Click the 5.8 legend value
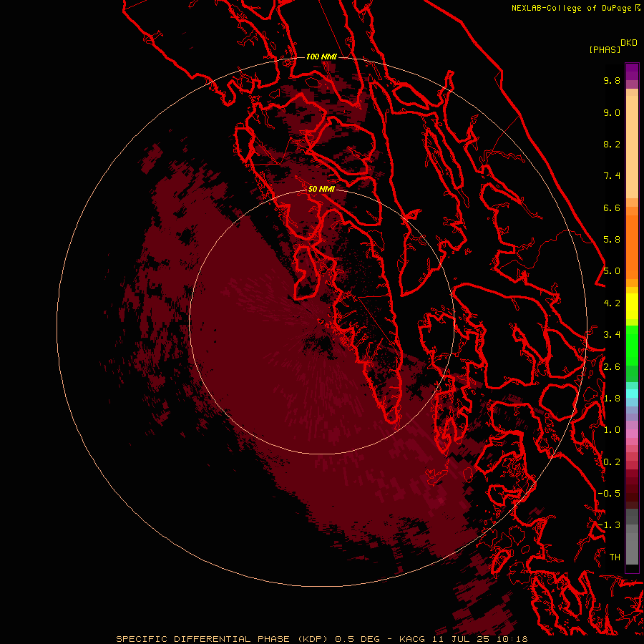Viewport: 644px width, 644px height. (612, 240)
